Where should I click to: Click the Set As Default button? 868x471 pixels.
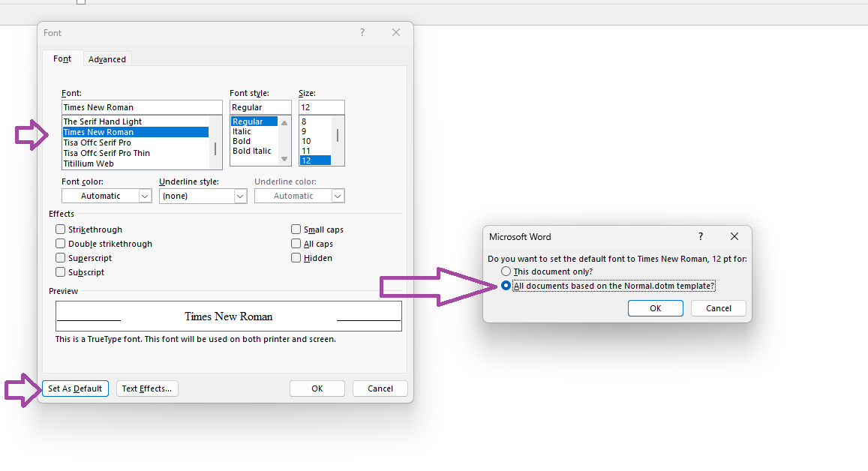(75, 388)
